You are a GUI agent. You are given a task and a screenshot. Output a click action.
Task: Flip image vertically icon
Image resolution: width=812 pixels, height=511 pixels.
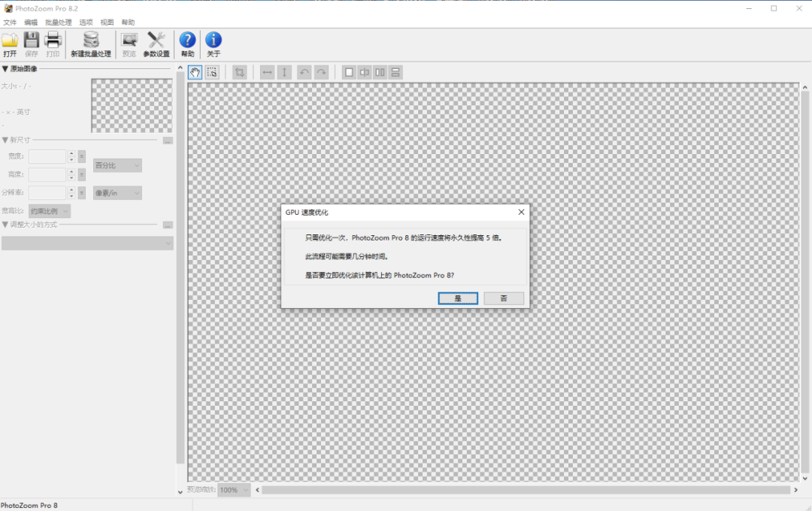(284, 72)
